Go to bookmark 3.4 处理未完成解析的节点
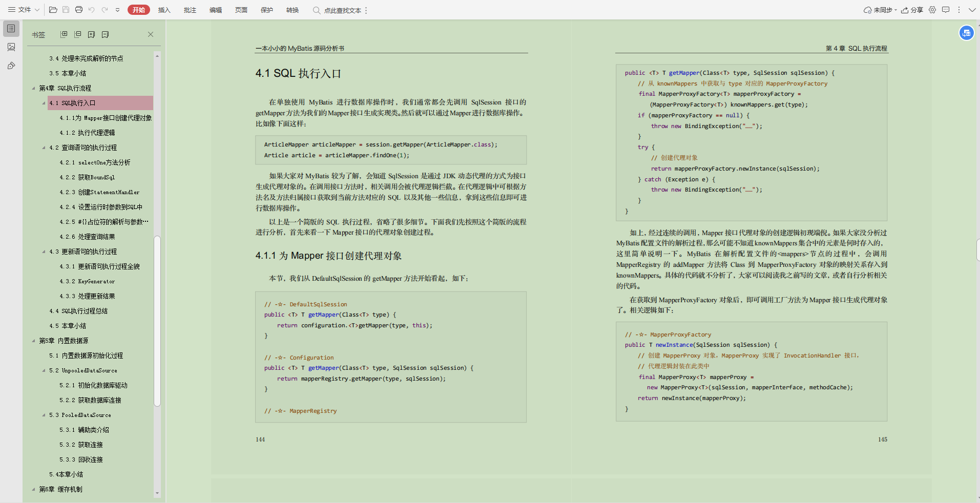 pyautogui.click(x=86, y=58)
